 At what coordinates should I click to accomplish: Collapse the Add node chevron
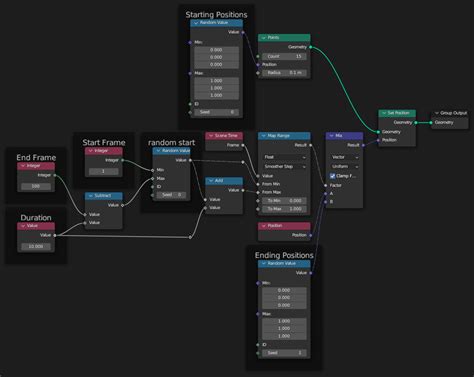pyautogui.click(x=211, y=181)
